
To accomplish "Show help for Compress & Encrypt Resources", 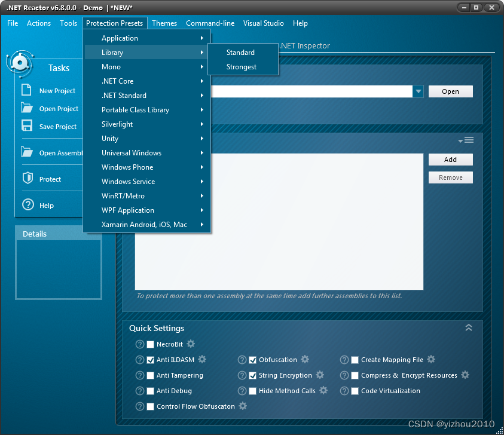I will pyautogui.click(x=344, y=375).
